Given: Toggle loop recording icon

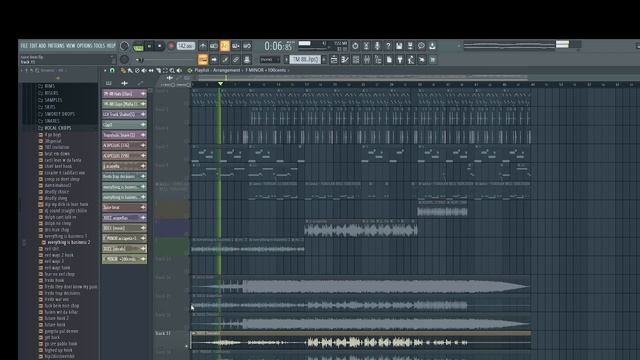Looking at the screenshot, I should pyautogui.click(x=247, y=46).
